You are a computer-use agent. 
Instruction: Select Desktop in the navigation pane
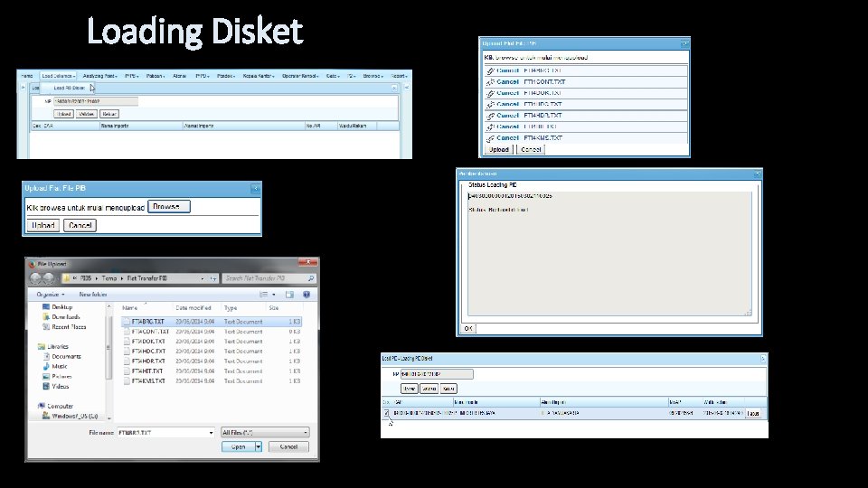tap(58, 306)
